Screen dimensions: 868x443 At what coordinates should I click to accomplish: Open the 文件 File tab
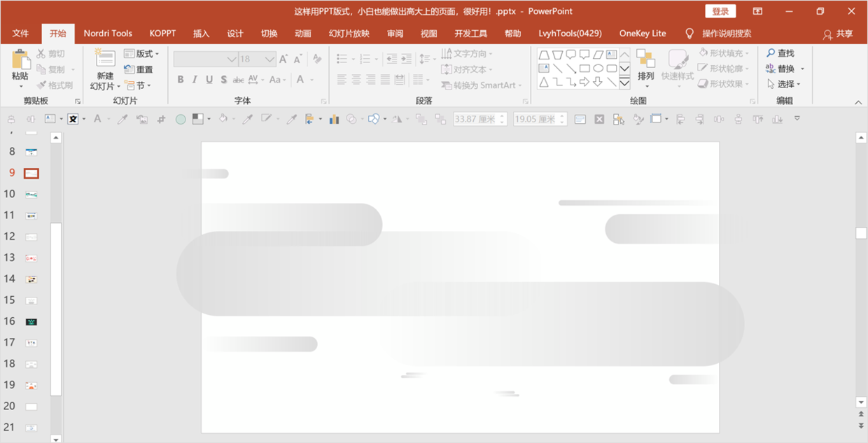20,34
